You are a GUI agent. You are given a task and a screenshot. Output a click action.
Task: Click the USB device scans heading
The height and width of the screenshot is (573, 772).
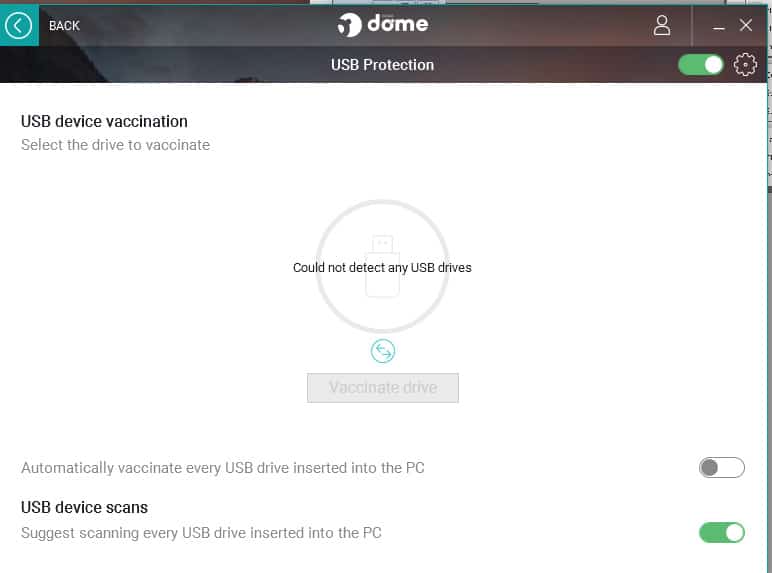(x=84, y=508)
